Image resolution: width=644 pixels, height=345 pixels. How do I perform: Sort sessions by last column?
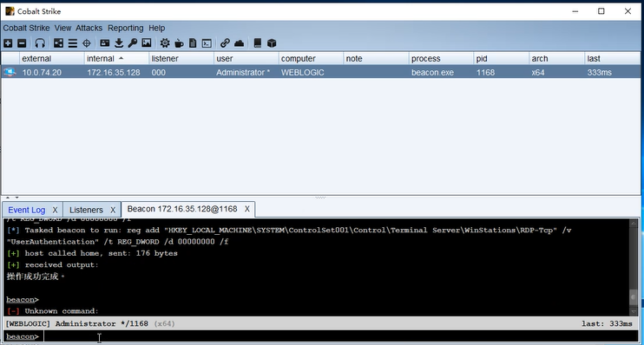(x=612, y=59)
